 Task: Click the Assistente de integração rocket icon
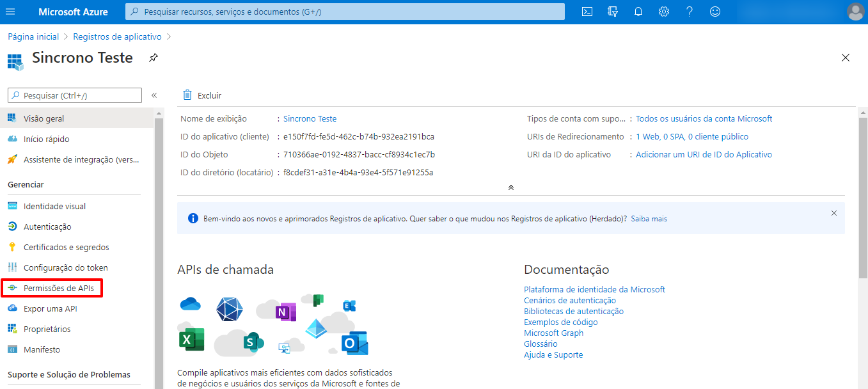tap(12, 159)
